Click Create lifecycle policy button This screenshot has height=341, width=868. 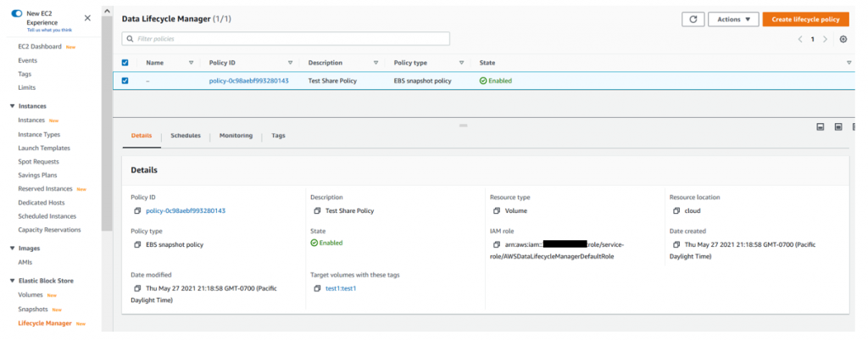(805, 19)
